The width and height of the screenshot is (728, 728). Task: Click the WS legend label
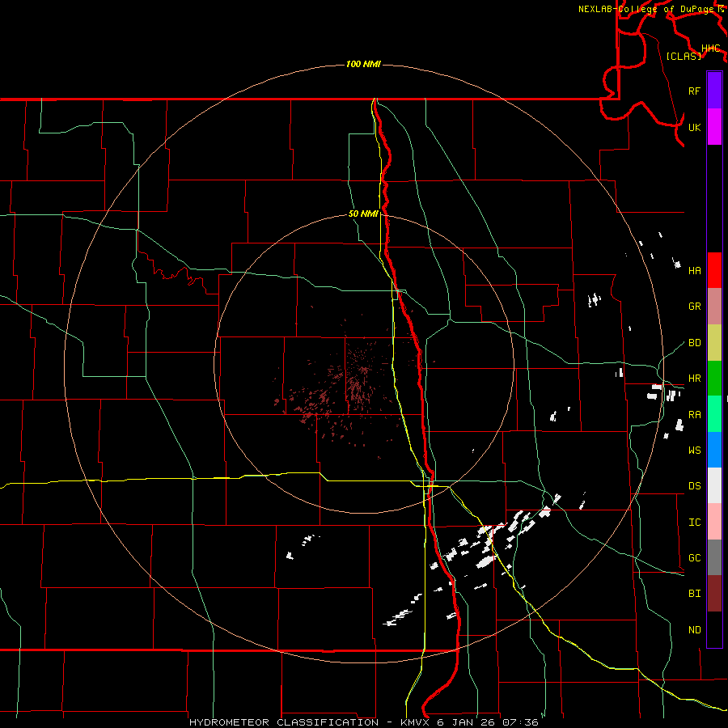click(x=694, y=451)
